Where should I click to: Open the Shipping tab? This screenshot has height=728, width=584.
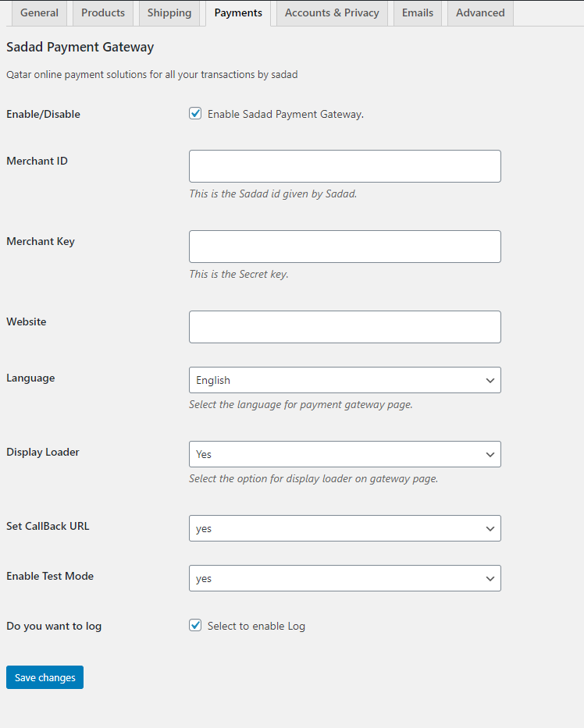169,12
